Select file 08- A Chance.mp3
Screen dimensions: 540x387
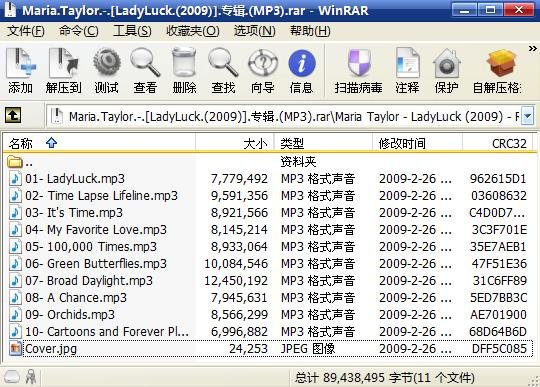point(76,298)
